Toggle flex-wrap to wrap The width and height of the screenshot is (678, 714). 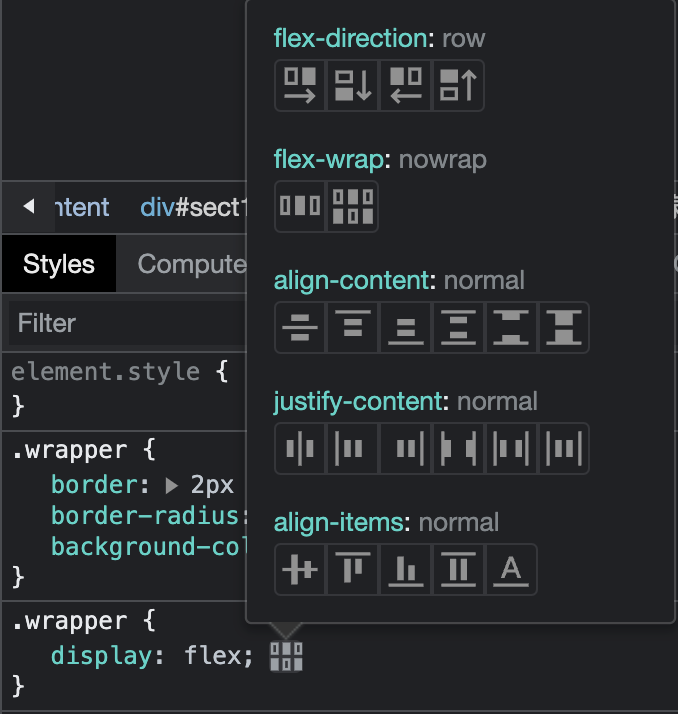(x=352, y=206)
